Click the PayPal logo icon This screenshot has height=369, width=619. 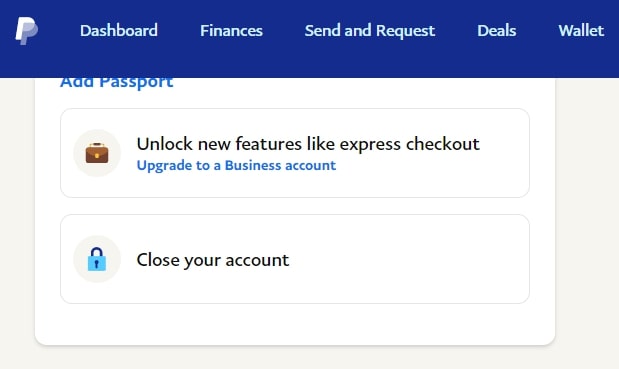(26, 31)
